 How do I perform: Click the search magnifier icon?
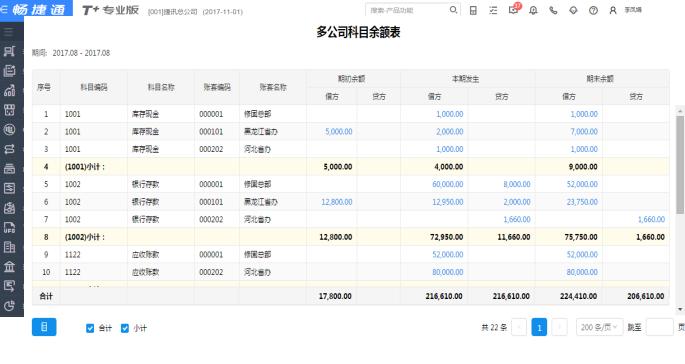click(453, 10)
